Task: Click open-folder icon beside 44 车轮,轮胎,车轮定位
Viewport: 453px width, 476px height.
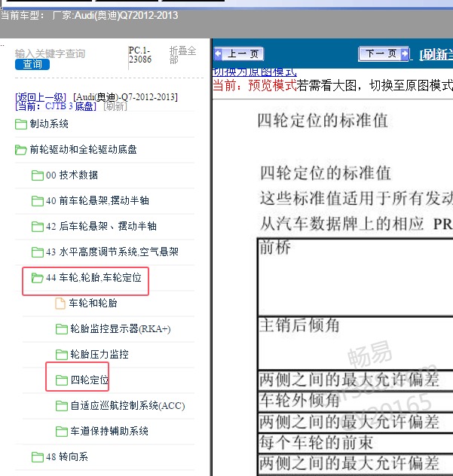Action: click(x=38, y=278)
